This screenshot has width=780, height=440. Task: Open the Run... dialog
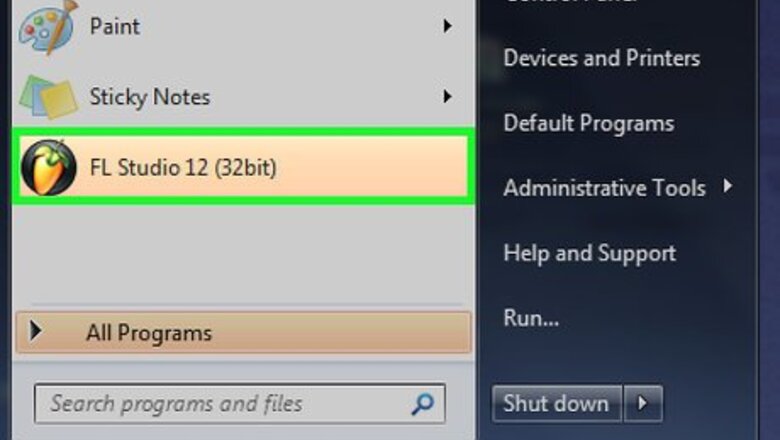pyautogui.click(x=531, y=318)
